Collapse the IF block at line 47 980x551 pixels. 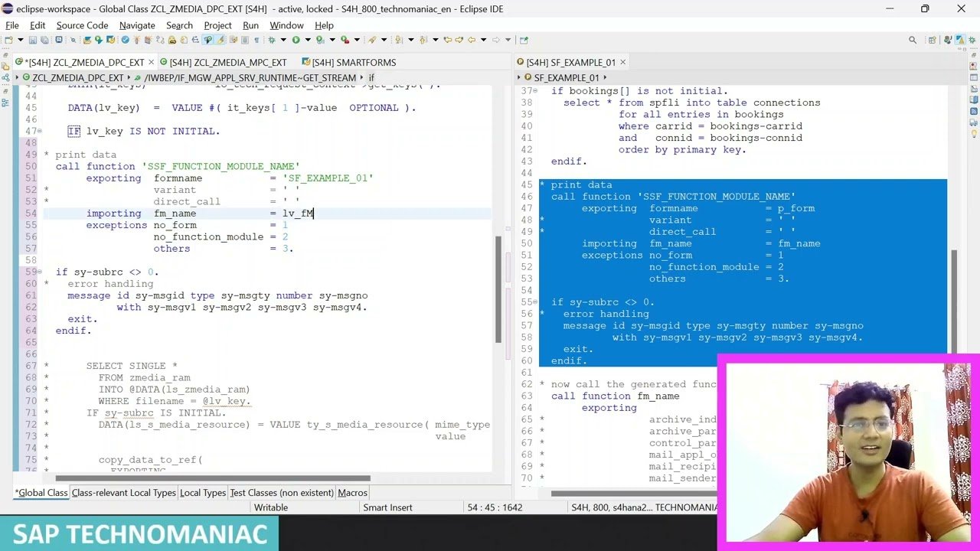point(40,132)
